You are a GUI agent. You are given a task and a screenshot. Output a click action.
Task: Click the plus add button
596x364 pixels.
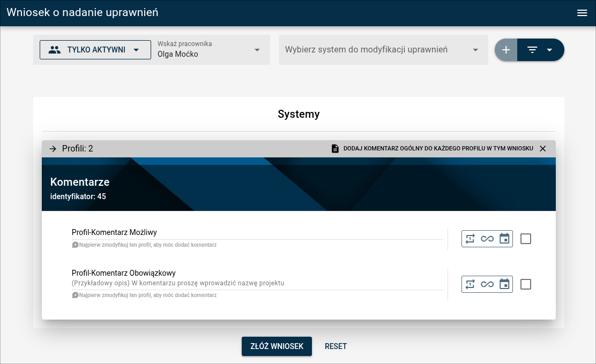tap(506, 50)
